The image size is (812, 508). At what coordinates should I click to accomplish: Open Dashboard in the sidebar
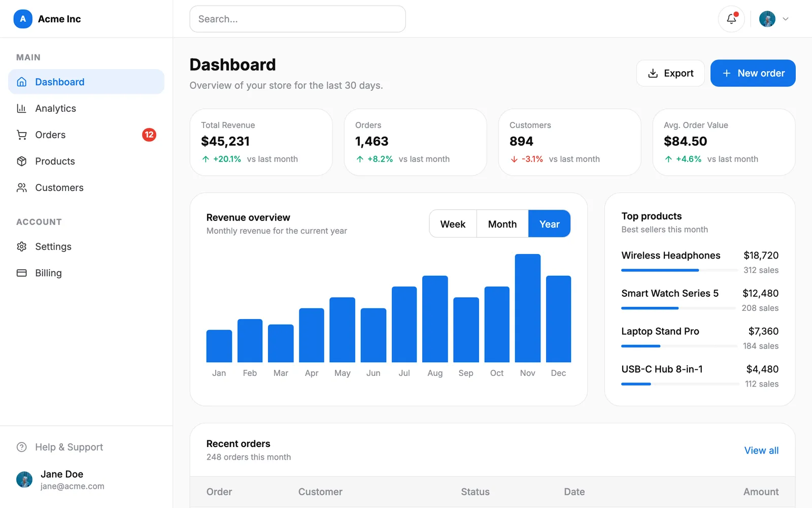point(86,82)
